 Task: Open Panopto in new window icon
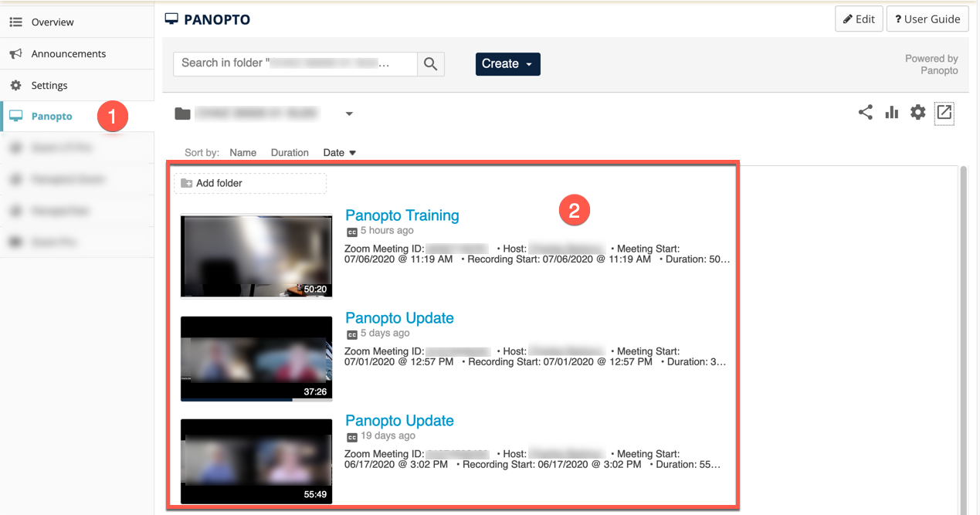pos(944,113)
